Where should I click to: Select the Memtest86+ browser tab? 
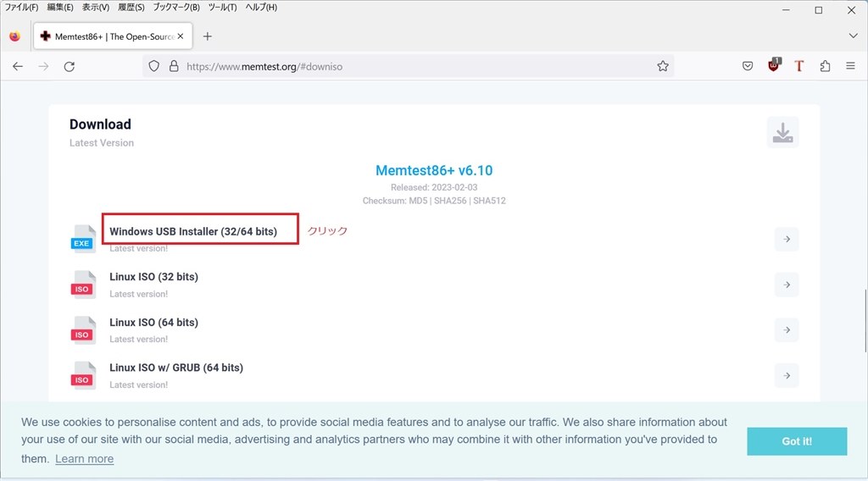(x=113, y=36)
